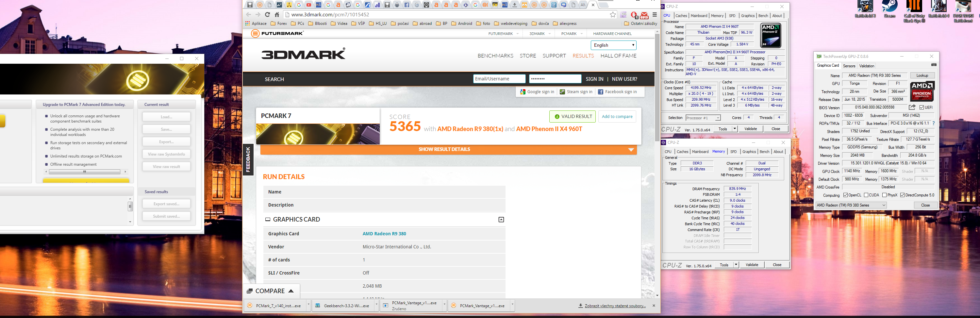Click the red stop-hand adblock extension icon

pos(634,15)
